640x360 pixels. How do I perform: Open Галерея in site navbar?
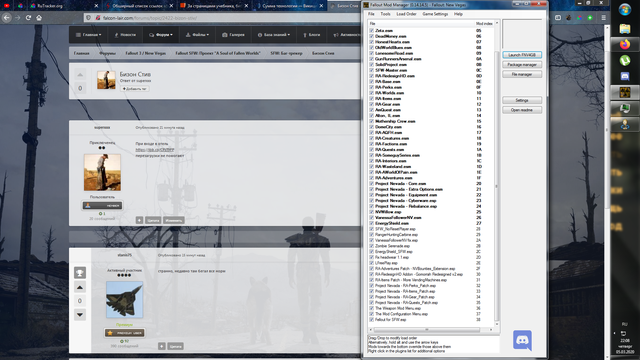[233, 35]
